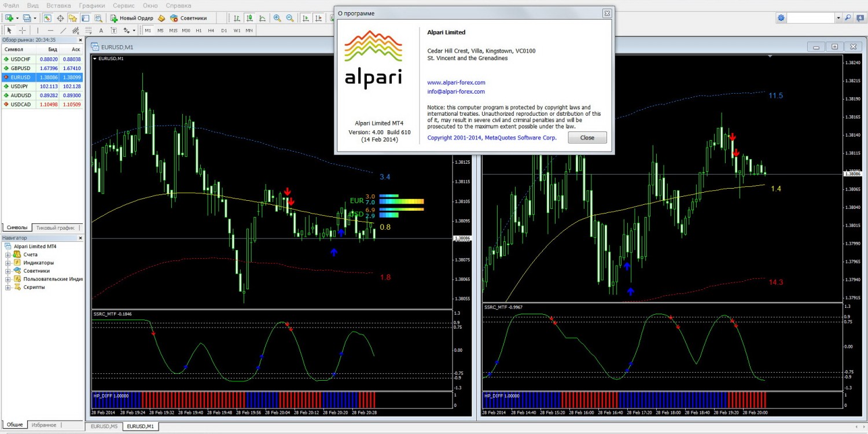Screen dimensions: 868x434
Task: Click the search input field at top right
Action: 811,18
